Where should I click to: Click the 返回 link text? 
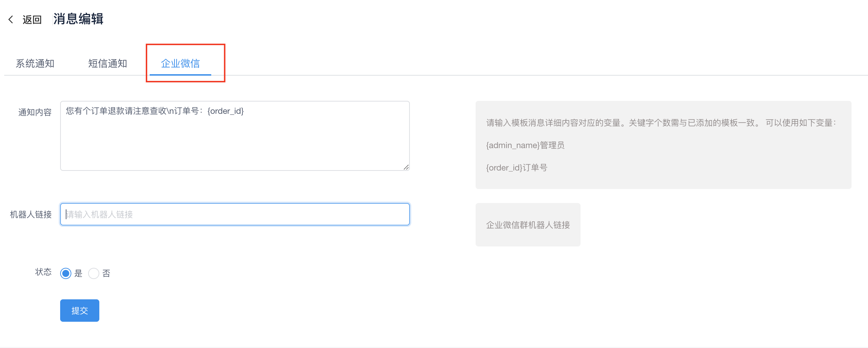point(32,20)
